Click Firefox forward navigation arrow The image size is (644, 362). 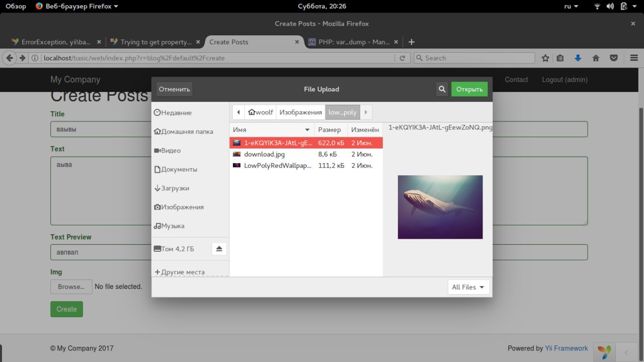pyautogui.click(x=23, y=58)
